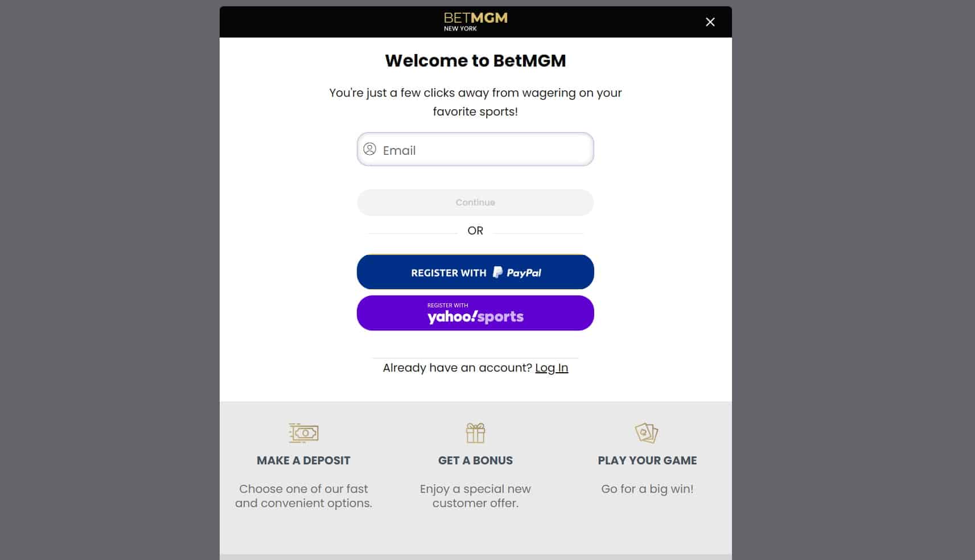This screenshot has height=560, width=975.
Task: Click the OR divider label
Action: [x=475, y=230]
